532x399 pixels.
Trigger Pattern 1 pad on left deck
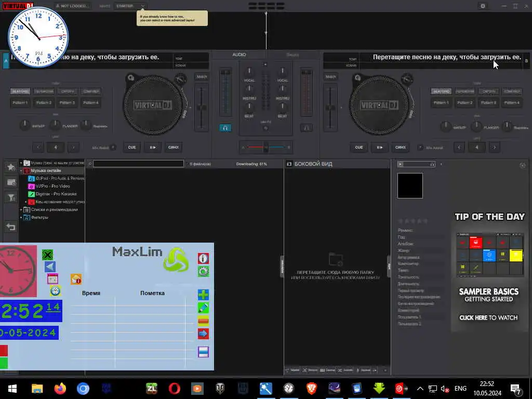pos(20,102)
